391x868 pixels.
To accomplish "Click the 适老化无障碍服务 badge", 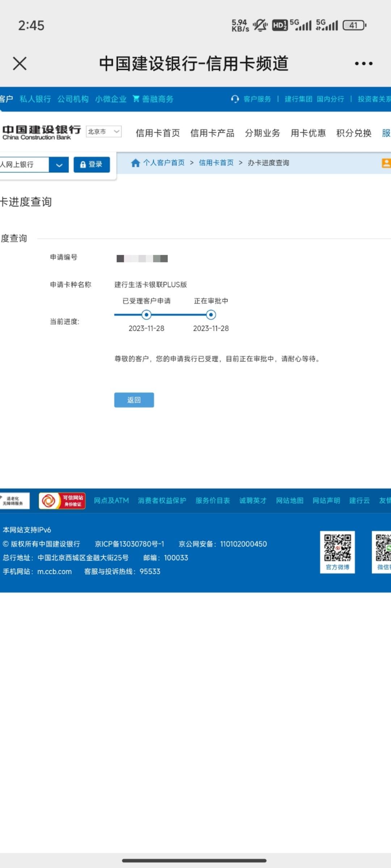I will click(14, 501).
